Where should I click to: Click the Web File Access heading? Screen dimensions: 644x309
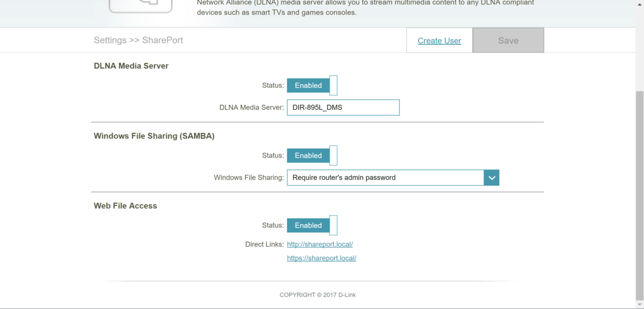point(125,206)
